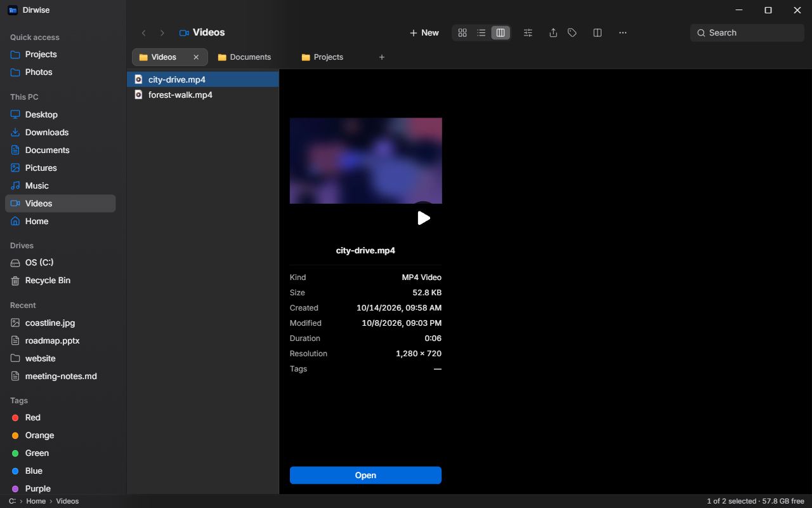Click C: in the breadcrumb path

(12, 501)
